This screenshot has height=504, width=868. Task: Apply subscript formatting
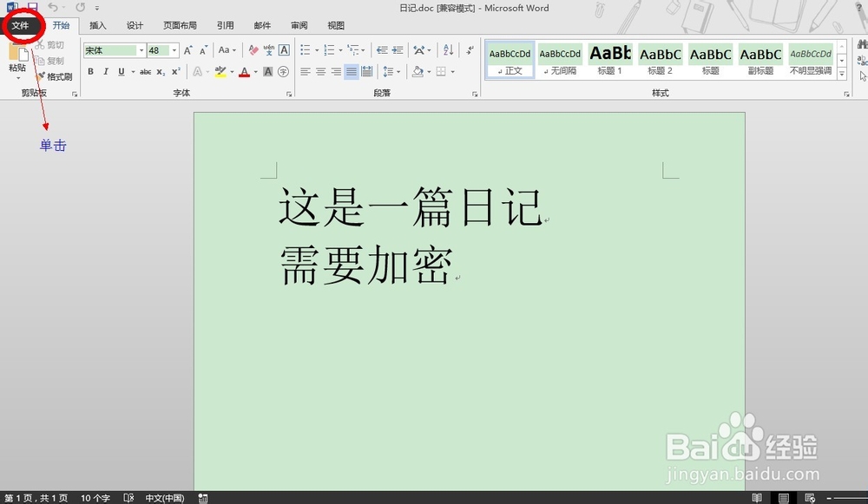(x=159, y=71)
